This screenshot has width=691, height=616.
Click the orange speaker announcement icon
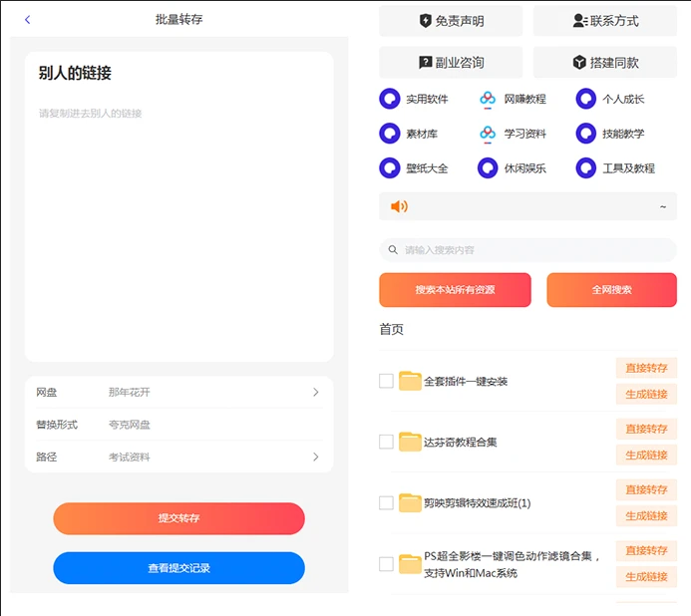[399, 206]
